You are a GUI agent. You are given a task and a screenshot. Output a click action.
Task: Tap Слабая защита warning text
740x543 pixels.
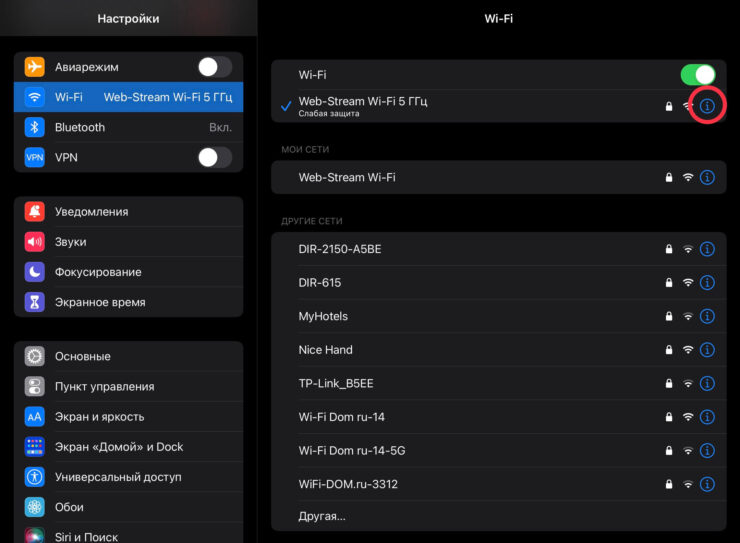pos(329,114)
